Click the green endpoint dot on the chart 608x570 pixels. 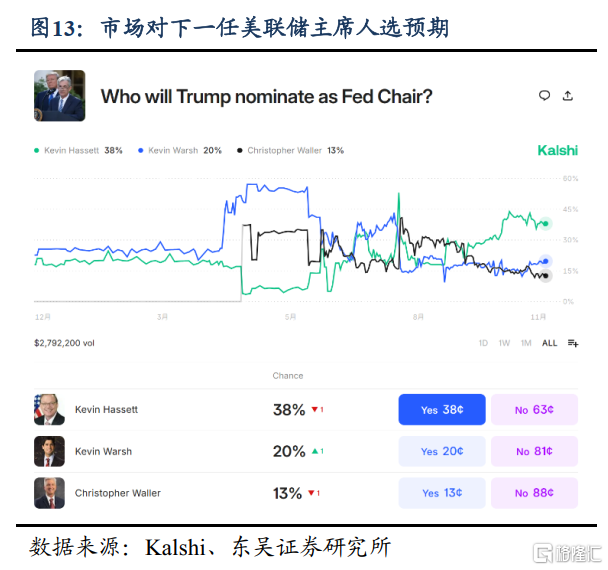546,223
